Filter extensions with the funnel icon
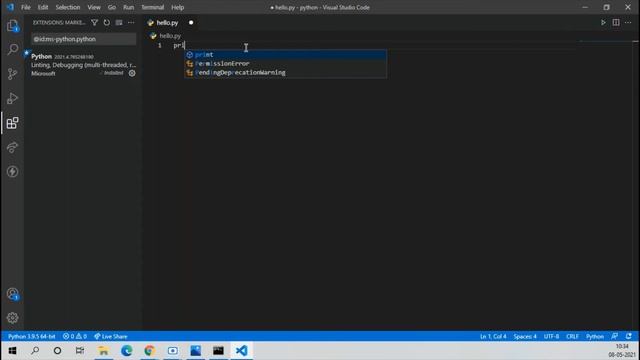The height and width of the screenshot is (360, 640). tap(95, 22)
